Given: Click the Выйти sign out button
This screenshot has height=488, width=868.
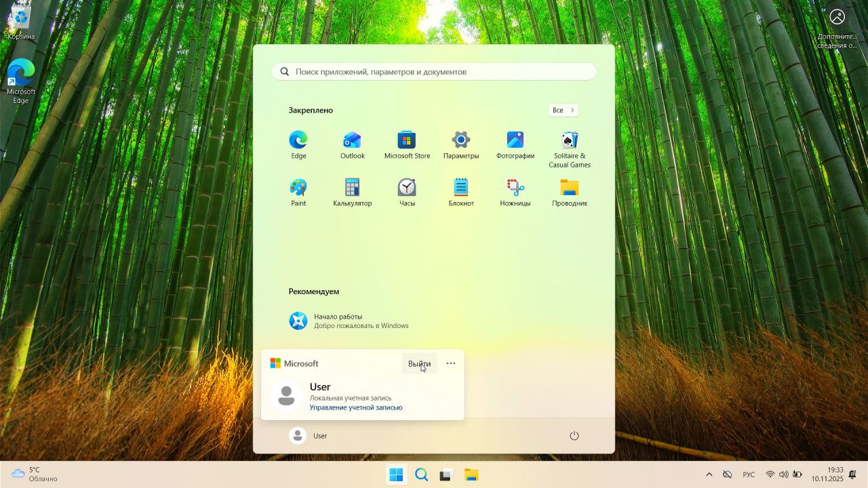Looking at the screenshot, I should [x=419, y=364].
